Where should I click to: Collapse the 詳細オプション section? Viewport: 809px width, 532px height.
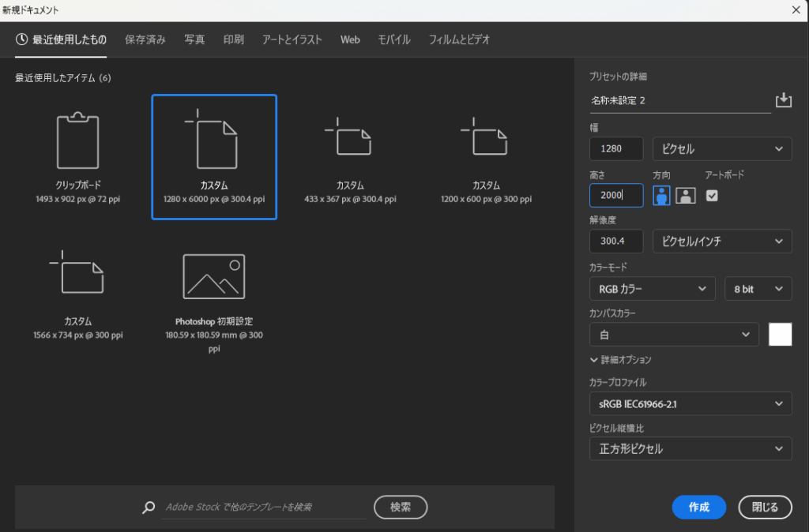[620, 360]
